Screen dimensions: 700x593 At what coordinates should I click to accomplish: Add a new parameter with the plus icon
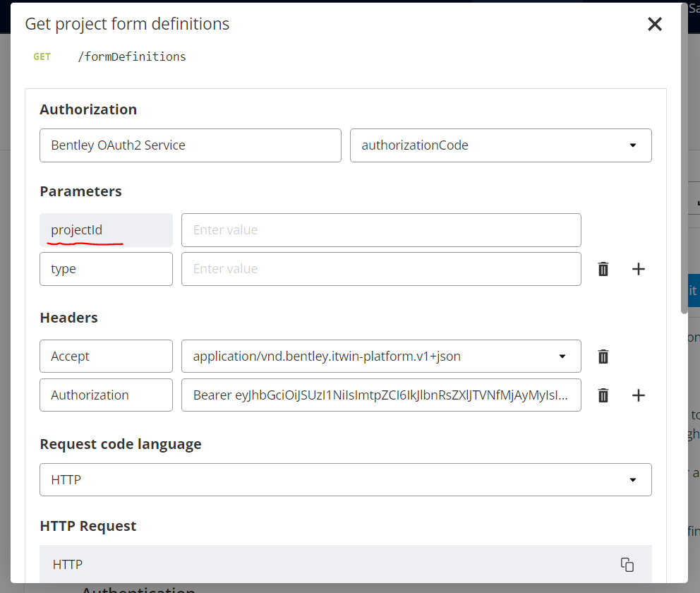pyautogui.click(x=639, y=268)
